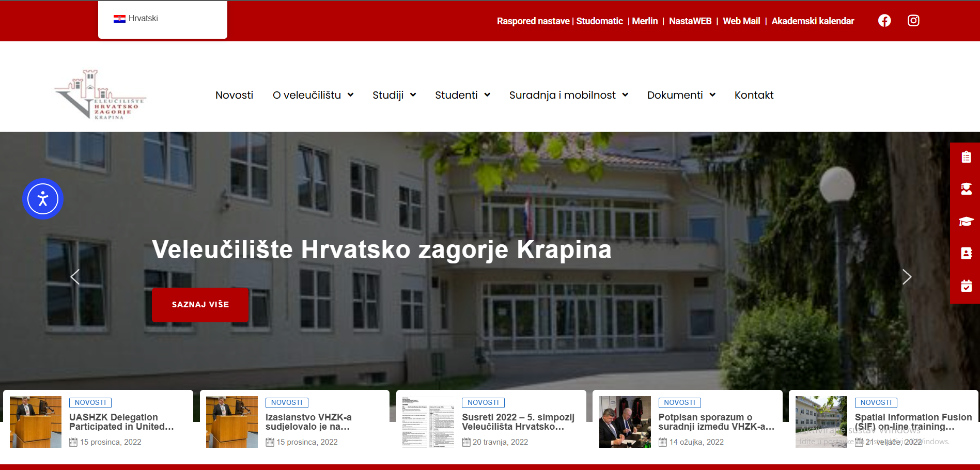Click the SAZNAJ VIŠE button
Viewport: 980px width, 470px height.
click(200, 305)
